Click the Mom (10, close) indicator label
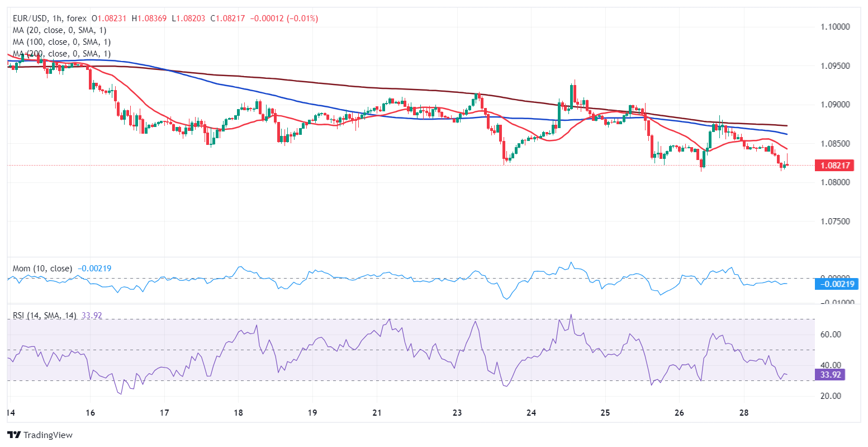This screenshot has width=868, height=447. tap(42, 269)
